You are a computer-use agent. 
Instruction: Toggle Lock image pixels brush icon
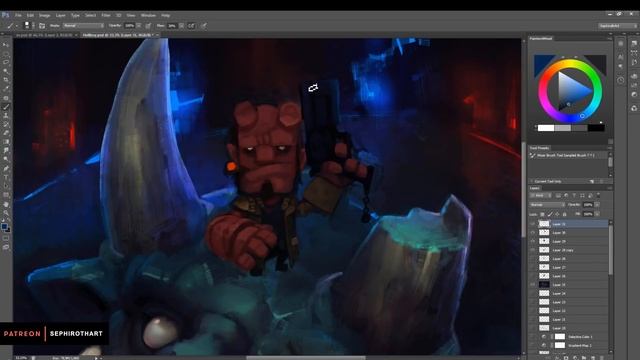[x=550, y=214]
